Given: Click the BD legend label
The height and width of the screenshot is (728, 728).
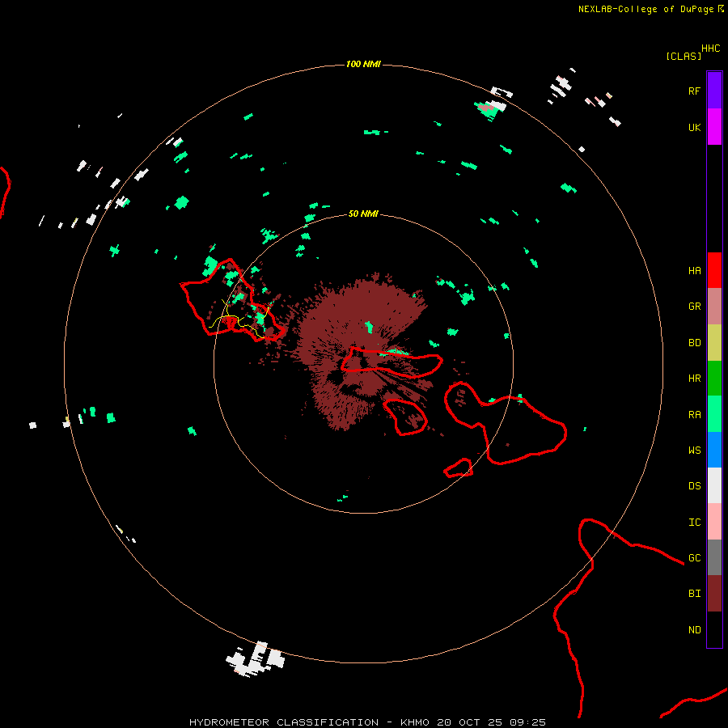Looking at the screenshot, I should [694, 343].
